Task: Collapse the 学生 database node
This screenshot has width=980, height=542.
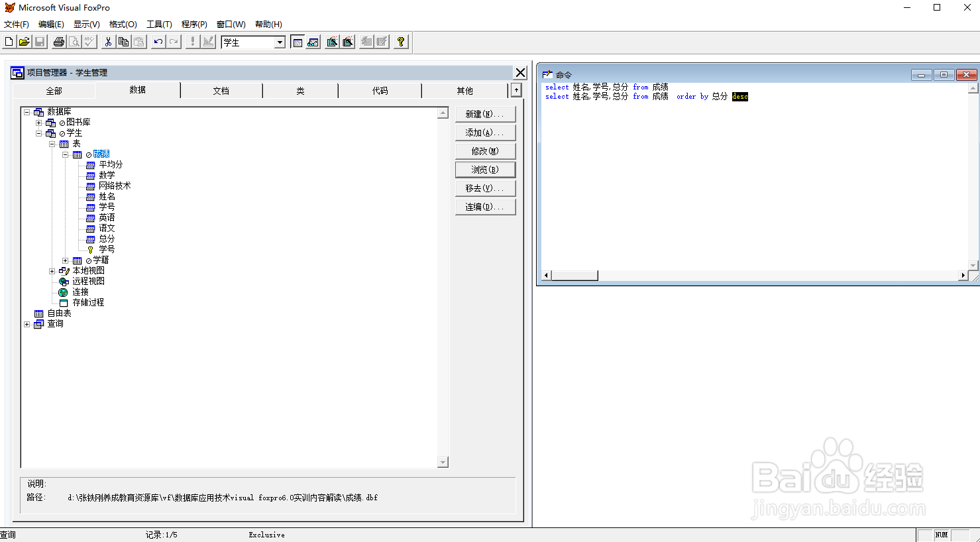Action: [38, 133]
